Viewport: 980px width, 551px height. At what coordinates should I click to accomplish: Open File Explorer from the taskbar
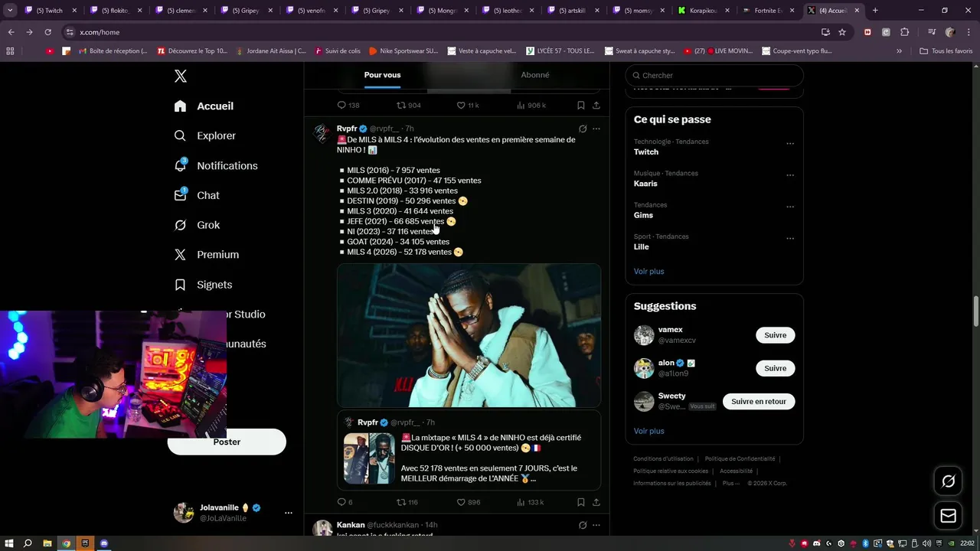click(x=47, y=543)
